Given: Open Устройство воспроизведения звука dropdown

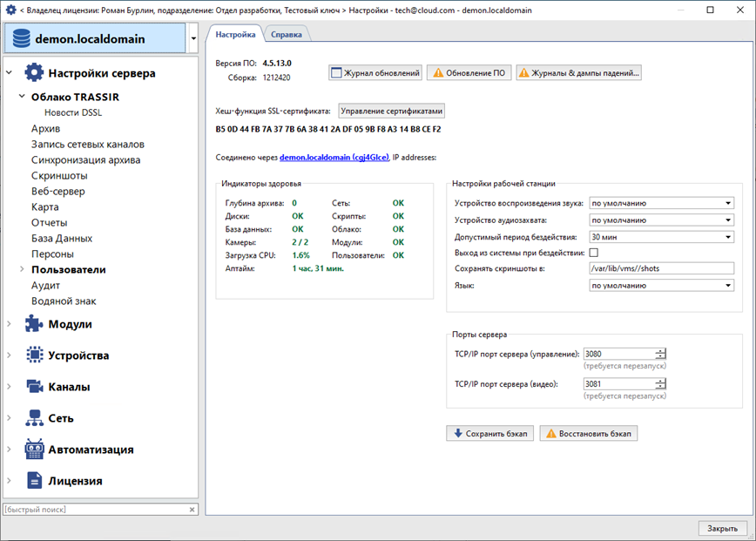Looking at the screenshot, I should (x=661, y=204).
